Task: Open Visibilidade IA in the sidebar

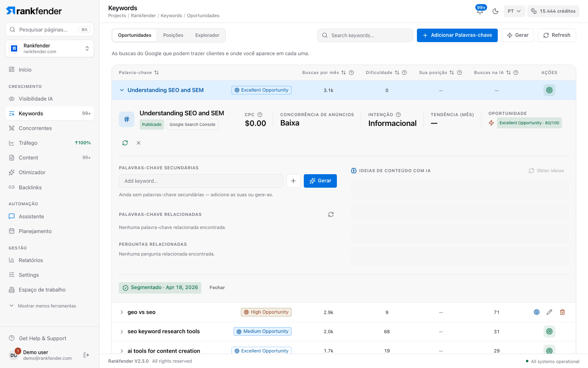Action: 50,99
